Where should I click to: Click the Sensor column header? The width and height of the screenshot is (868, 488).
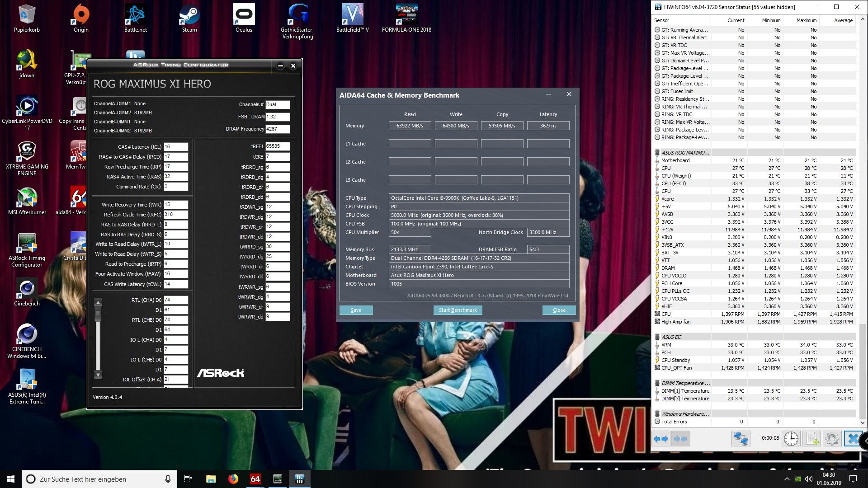[661, 20]
